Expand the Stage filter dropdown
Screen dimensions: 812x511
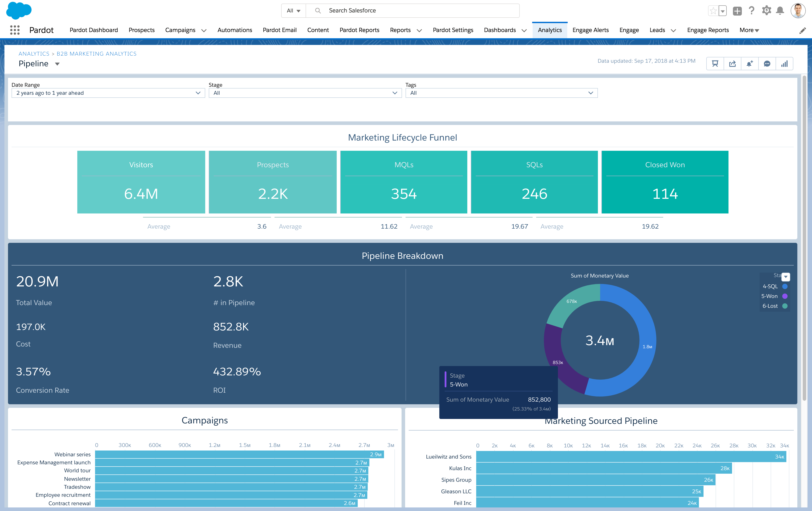pos(395,93)
